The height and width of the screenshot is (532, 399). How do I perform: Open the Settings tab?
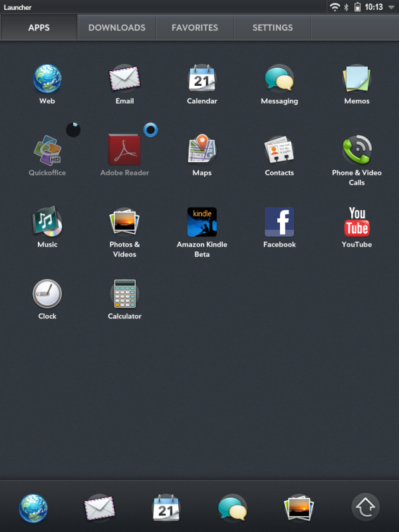(273, 27)
